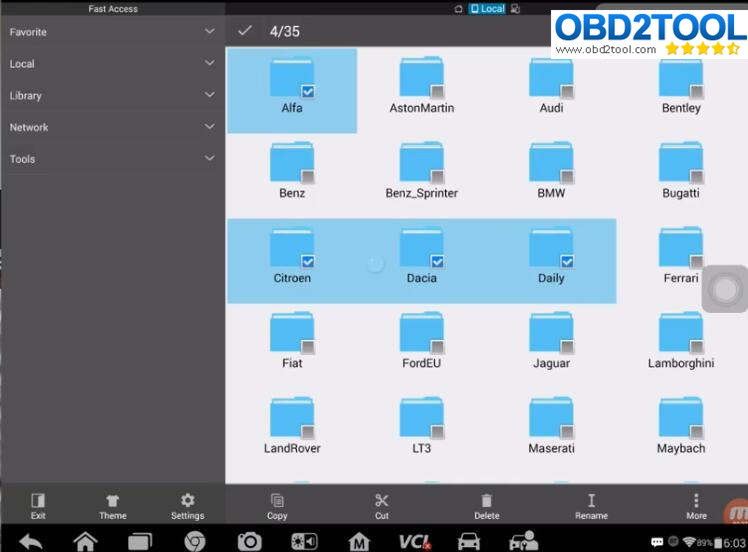Open MaxiSys home M icon
The image size is (748, 552).
tap(359, 542)
